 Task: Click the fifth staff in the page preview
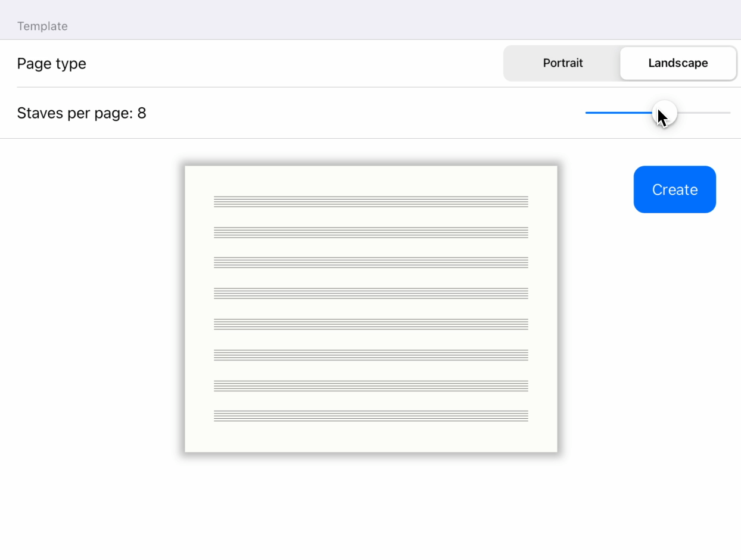click(370, 324)
